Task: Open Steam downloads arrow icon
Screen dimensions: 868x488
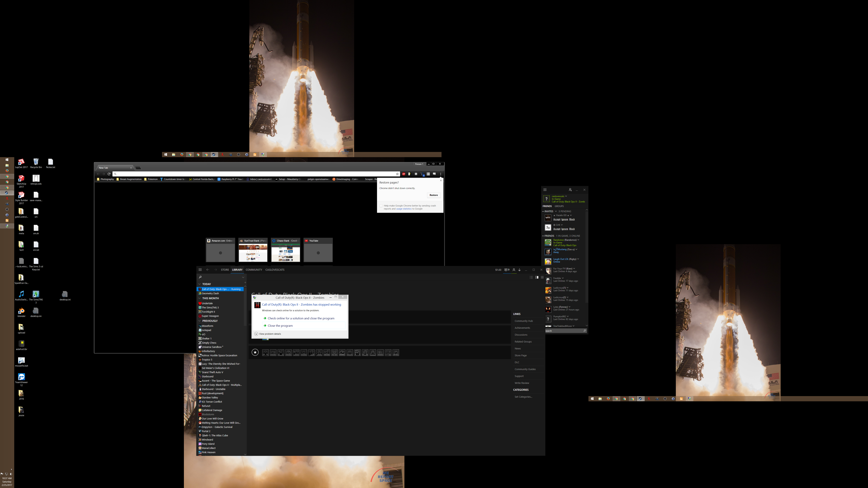Action: 520,270
